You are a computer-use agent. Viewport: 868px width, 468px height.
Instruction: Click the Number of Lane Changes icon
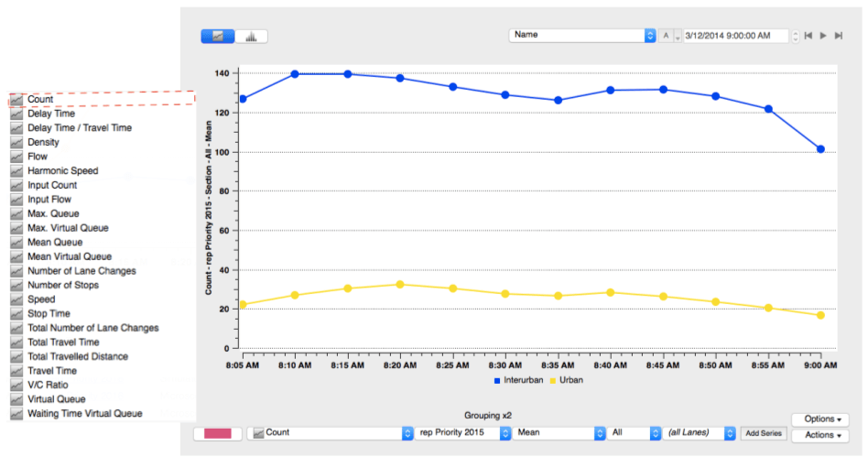(x=16, y=271)
